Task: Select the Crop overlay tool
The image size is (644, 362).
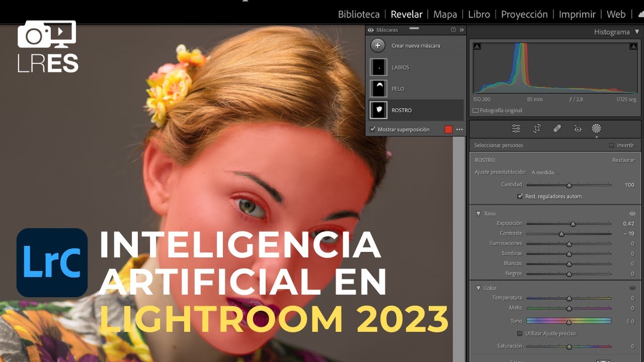Action: (x=537, y=129)
